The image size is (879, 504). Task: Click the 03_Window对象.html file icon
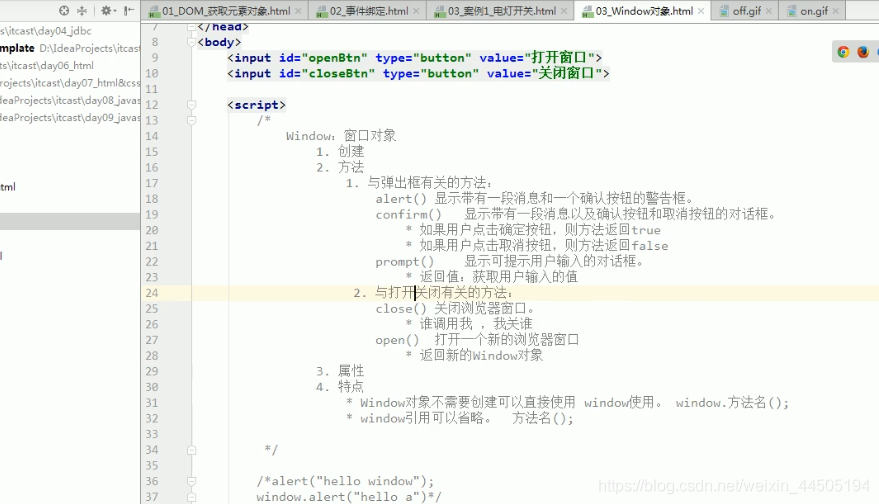(587, 11)
